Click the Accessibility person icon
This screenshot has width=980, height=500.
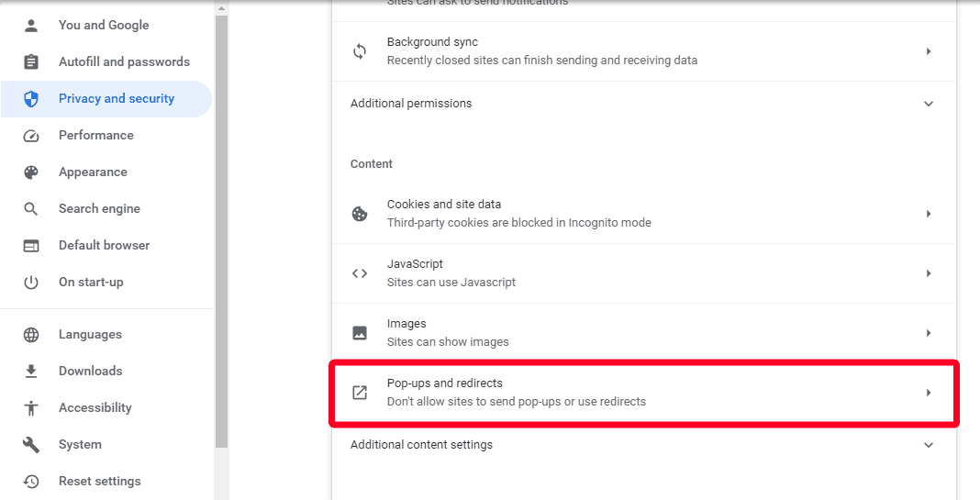[31, 408]
